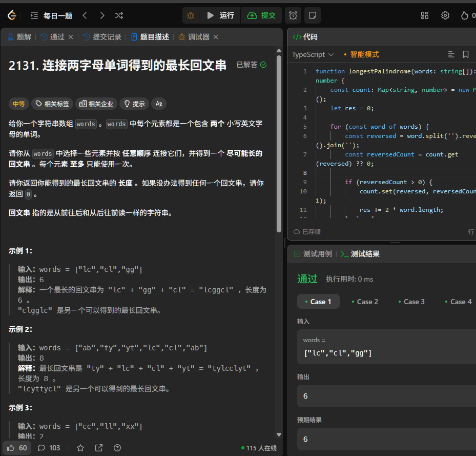Screen dimensions: 476x456
Task: Open the sticky note icon
Action: 313,15
